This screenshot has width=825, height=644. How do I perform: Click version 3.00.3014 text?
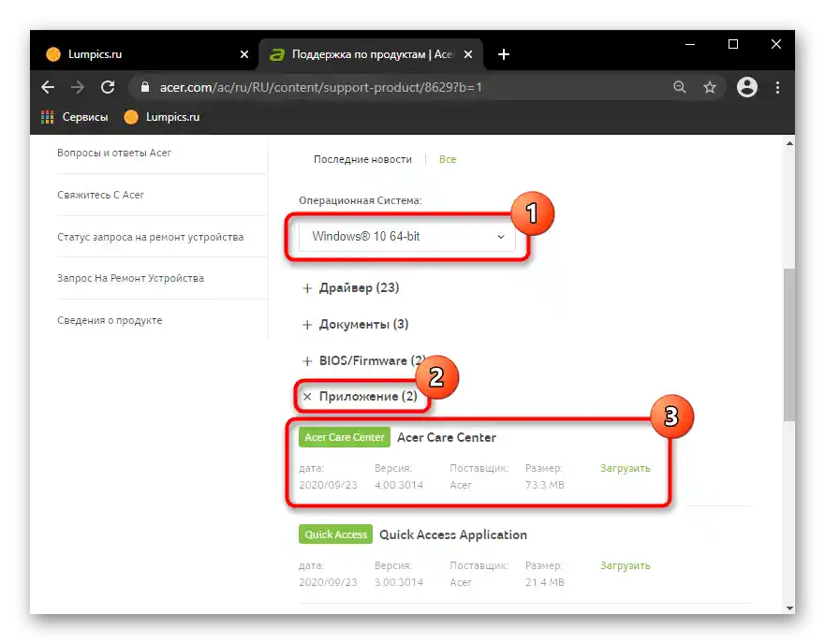click(399, 582)
